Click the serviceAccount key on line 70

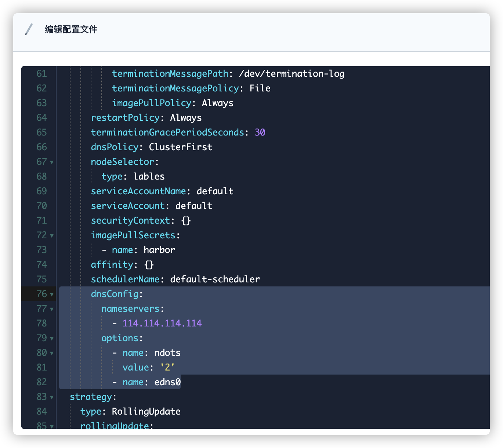click(128, 206)
